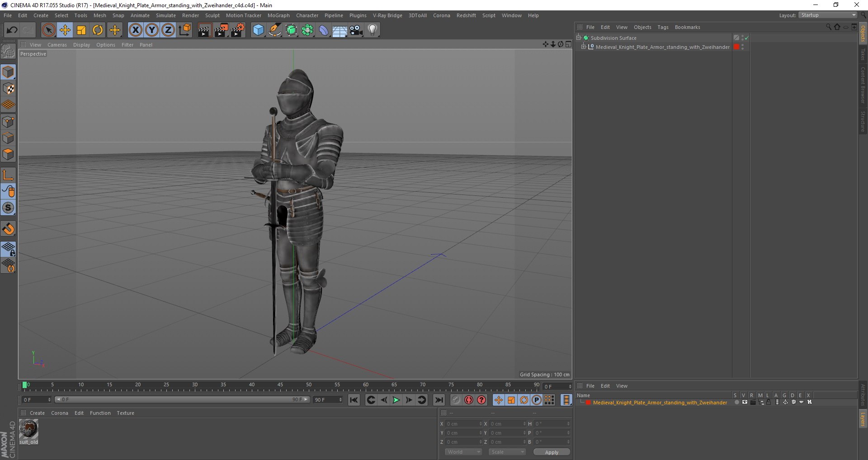
Task: Click the Undo arrow icon
Action: point(12,30)
